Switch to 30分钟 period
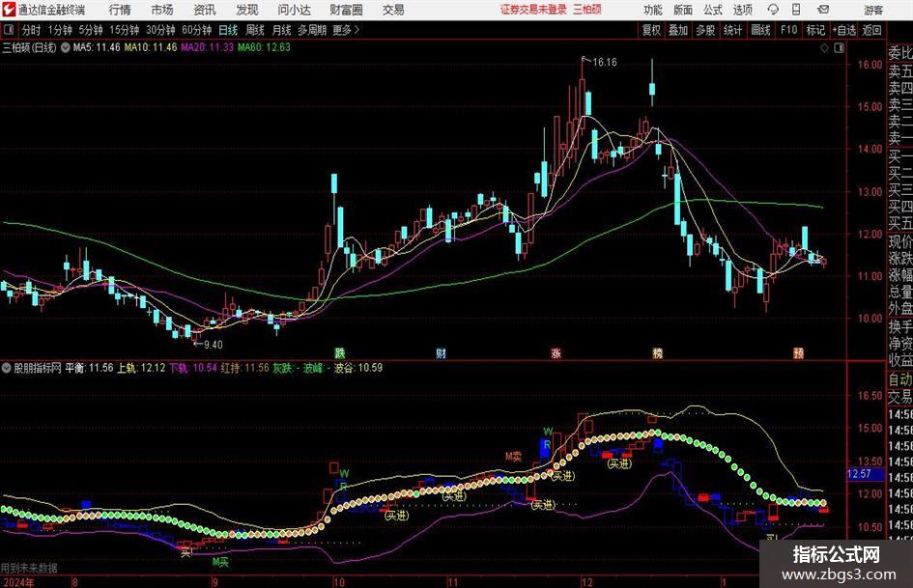This screenshot has width=913, height=588. coord(160,30)
